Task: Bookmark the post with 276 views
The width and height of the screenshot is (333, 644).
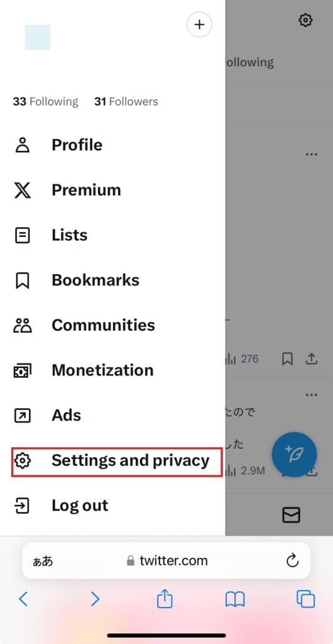Action: point(288,359)
